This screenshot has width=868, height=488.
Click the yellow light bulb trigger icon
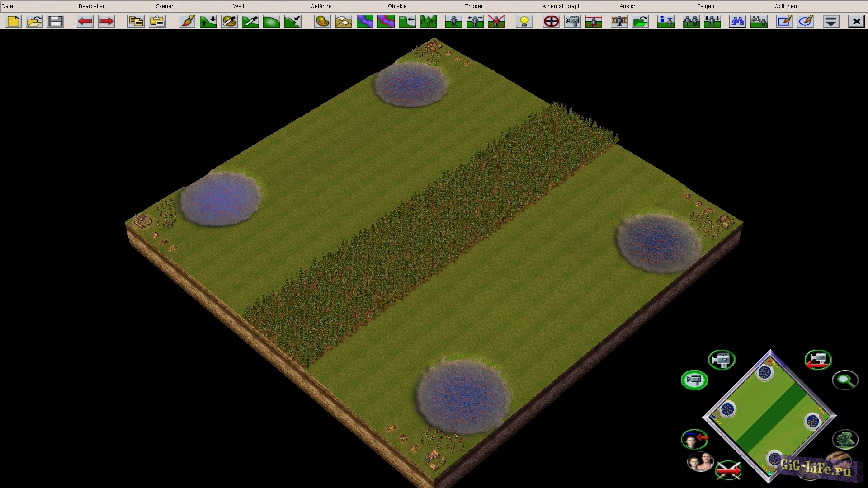click(524, 21)
